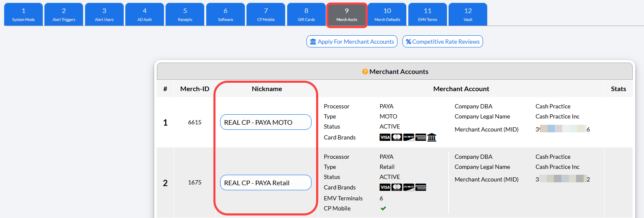
Task: Click Merch-ID value 1675
Action: pyautogui.click(x=195, y=183)
